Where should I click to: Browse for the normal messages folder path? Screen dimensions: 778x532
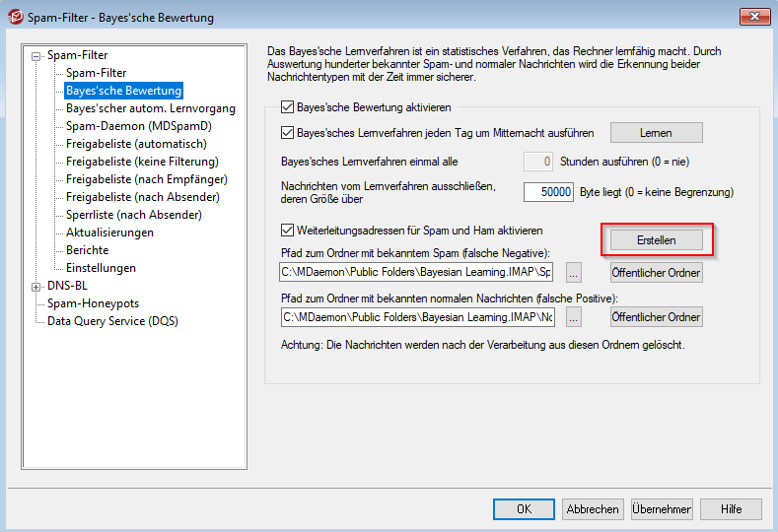tap(574, 316)
